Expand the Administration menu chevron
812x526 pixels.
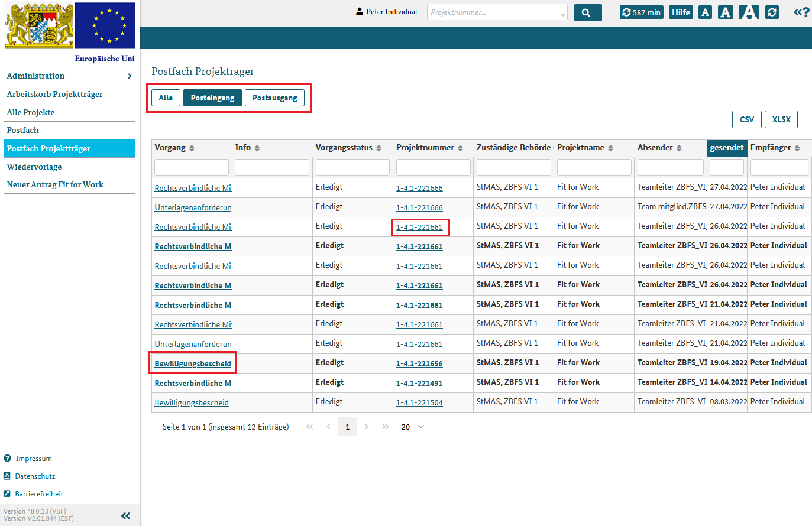130,76
